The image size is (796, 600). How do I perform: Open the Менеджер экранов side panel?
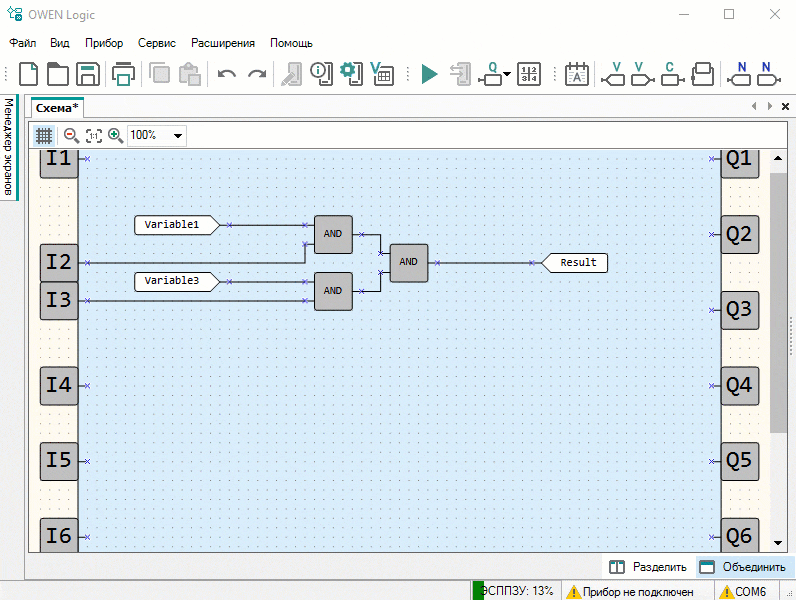point(9,148)
